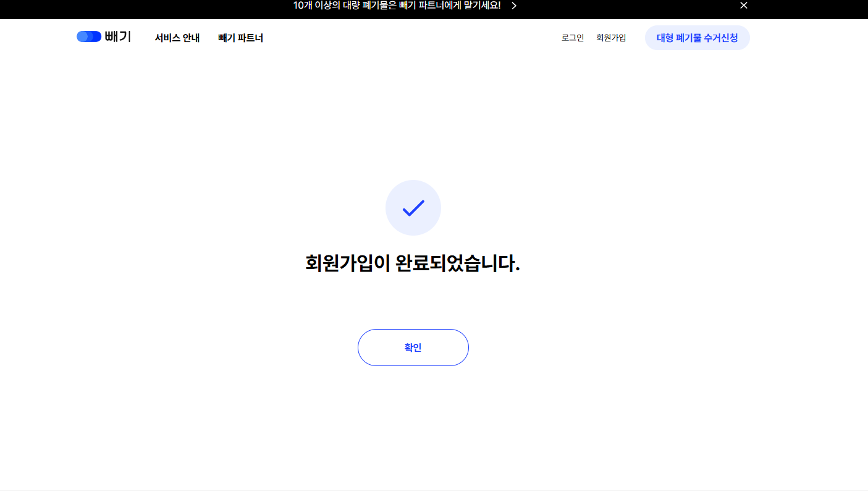Dismiss the top promotional banner
Image resolution: width=868 pixels, height=491 pixels.
[743, 6]
